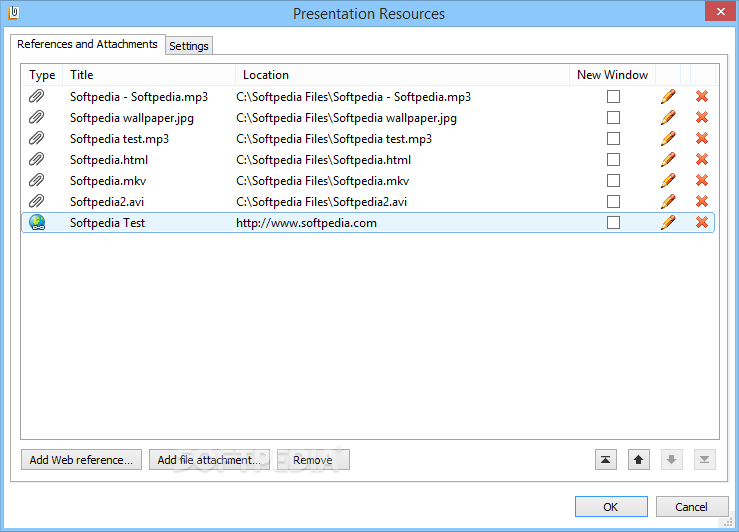This screenshot has height=532, width=739.
Task: Click location C:\Softpedia Files\Softpedia wallpaper.jpg
Action: (346, 118)
